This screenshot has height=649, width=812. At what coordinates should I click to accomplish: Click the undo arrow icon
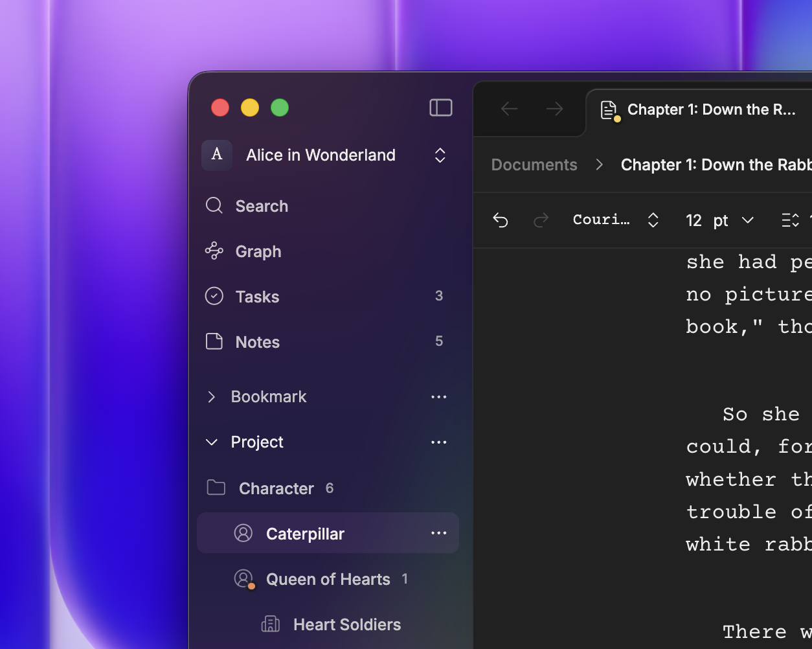(501, 220)
